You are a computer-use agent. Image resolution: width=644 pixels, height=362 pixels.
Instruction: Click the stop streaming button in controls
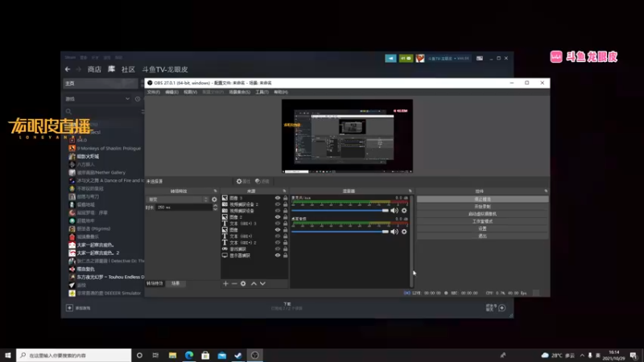(x=482, y=199)
